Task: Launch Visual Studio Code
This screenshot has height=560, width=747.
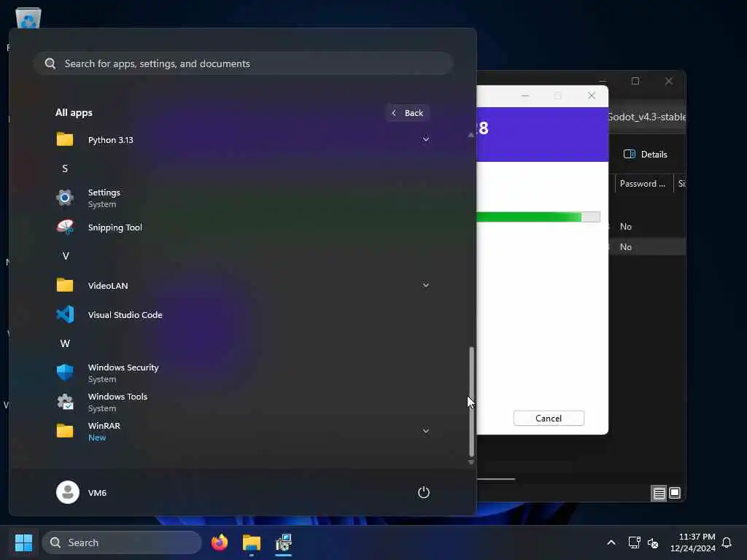Action: tap(242, 315)
